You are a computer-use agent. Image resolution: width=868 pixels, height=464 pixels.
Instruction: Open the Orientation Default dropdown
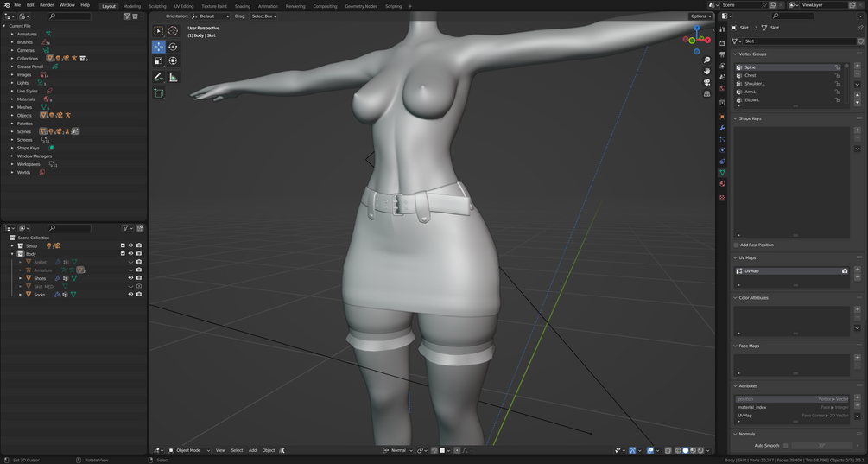(x=211, y=16)
